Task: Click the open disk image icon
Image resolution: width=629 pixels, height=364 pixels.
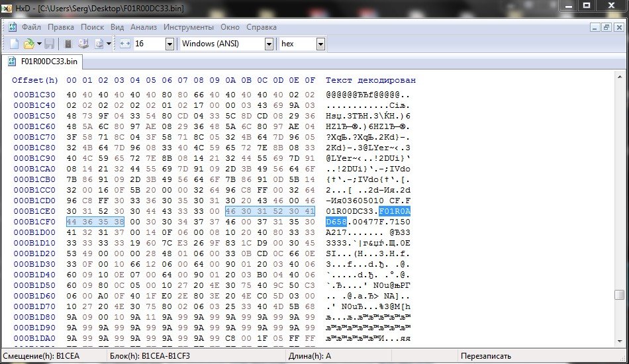Action: [x=99, y=44]
